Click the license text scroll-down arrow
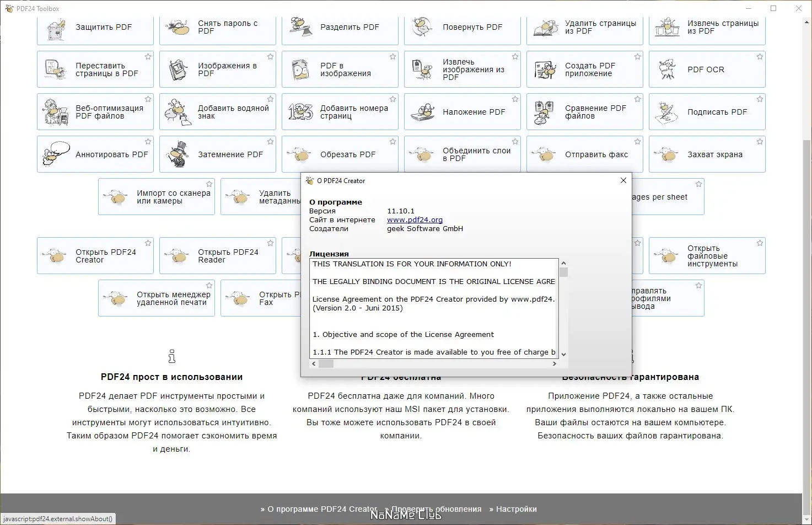This screenshot has height=525, width=812. [x=563, y=354]
